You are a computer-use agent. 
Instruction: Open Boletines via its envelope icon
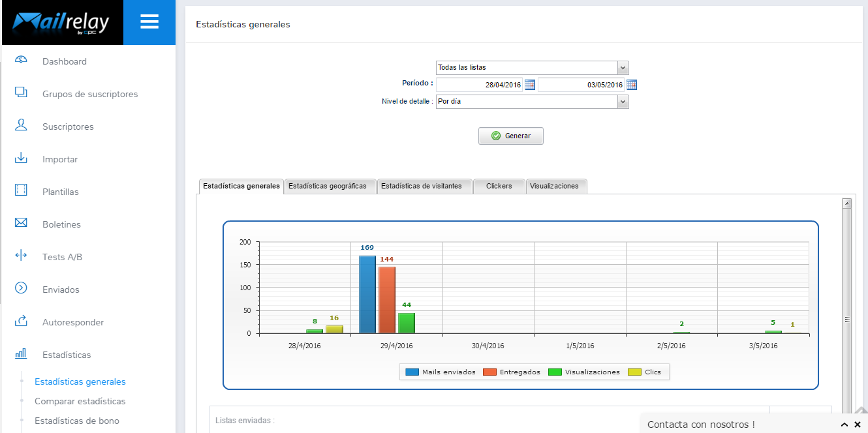point(22,224)
